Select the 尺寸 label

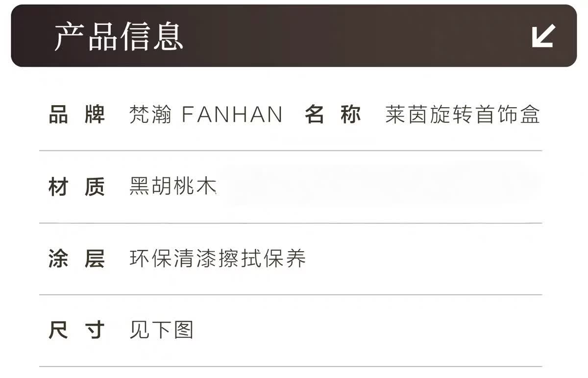coord(77,330)
